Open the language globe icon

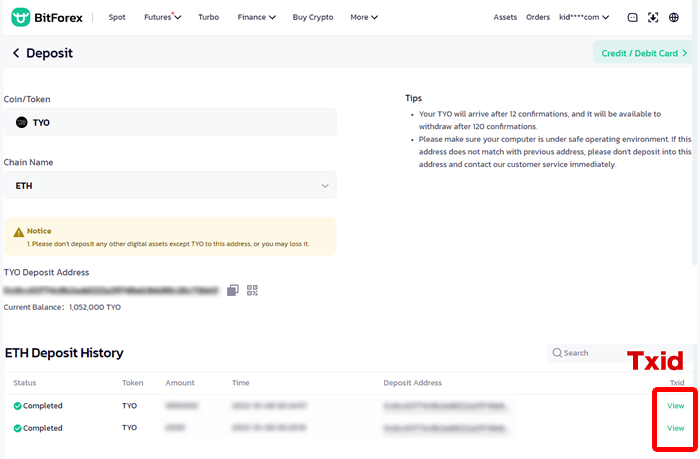coord(674,17)
